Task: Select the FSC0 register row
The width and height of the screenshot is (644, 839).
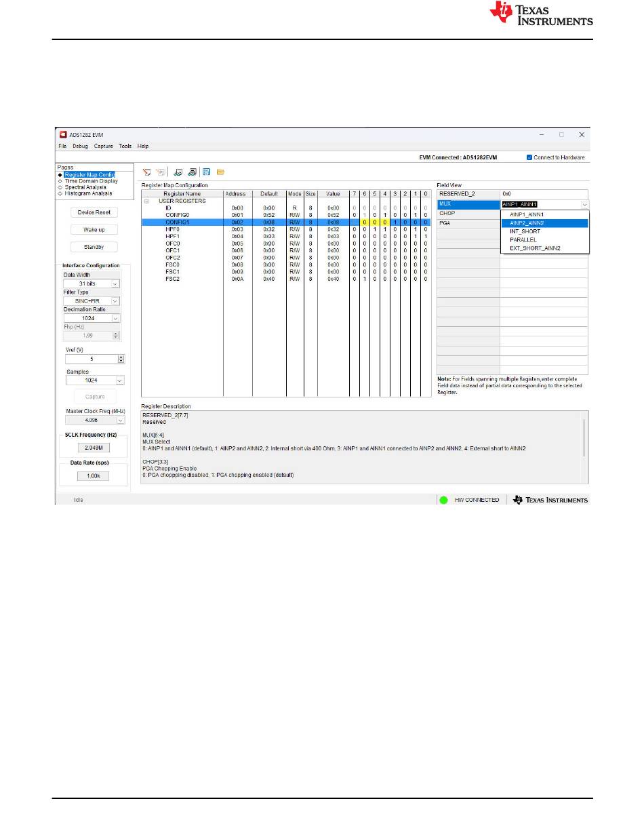Action: pos(286,265)
